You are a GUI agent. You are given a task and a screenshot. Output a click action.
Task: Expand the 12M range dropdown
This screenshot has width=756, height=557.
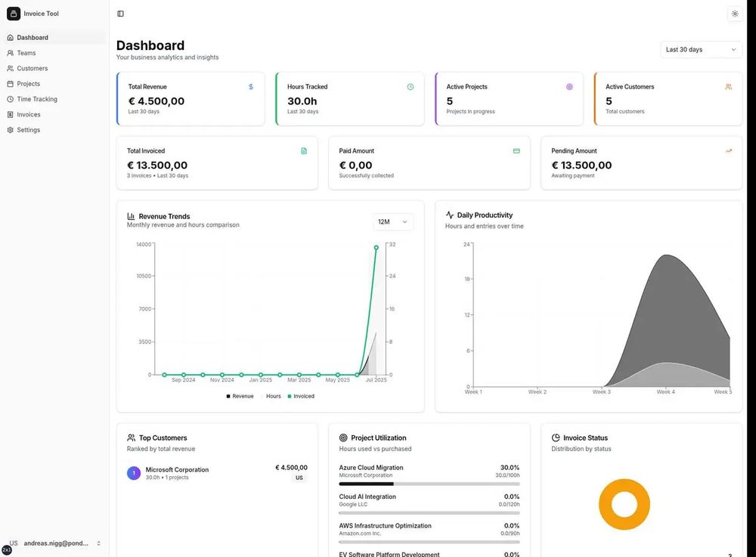point(393,221)
